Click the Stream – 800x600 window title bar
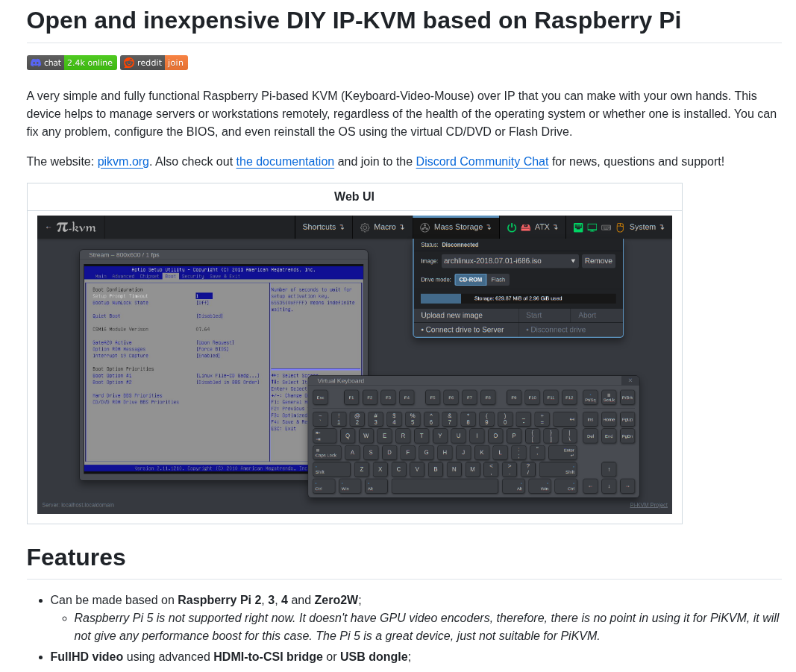Screen dimensions: 796x672 pos(224,255)
